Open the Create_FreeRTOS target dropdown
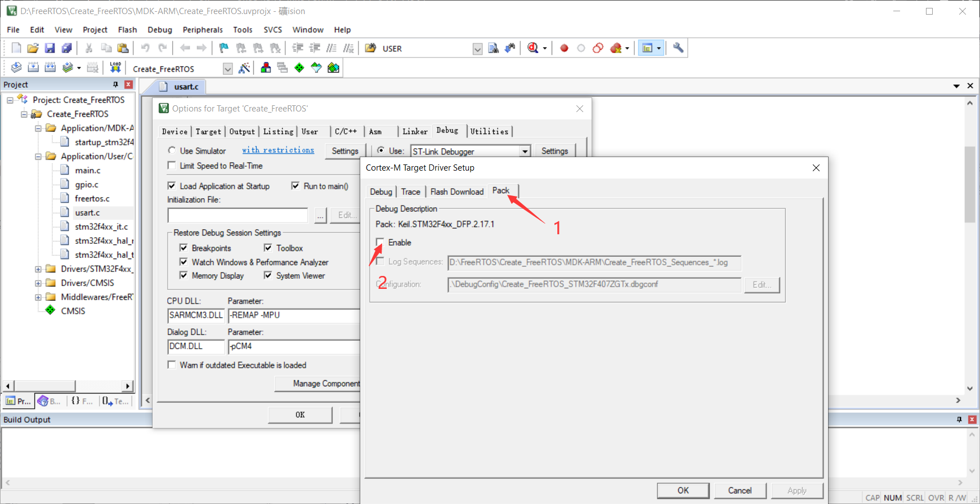The height and width of the screenshot is (504, 980). point(227,69)
